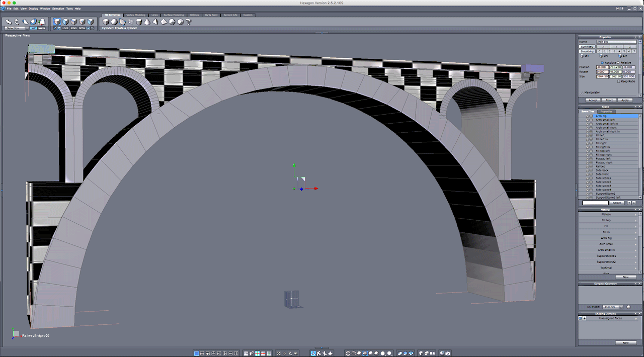Activate the Camera mode icon
644x357 pixels.
point(42,28)
